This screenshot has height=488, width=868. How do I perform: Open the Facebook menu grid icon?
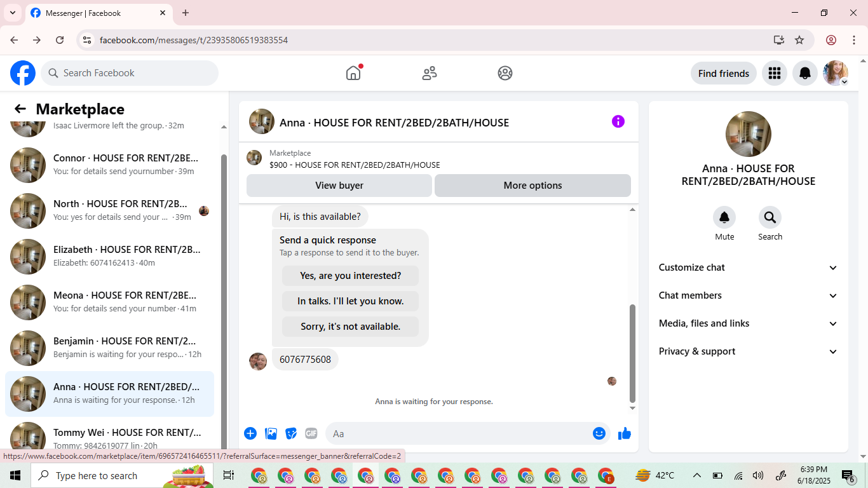tap(775, 73)
